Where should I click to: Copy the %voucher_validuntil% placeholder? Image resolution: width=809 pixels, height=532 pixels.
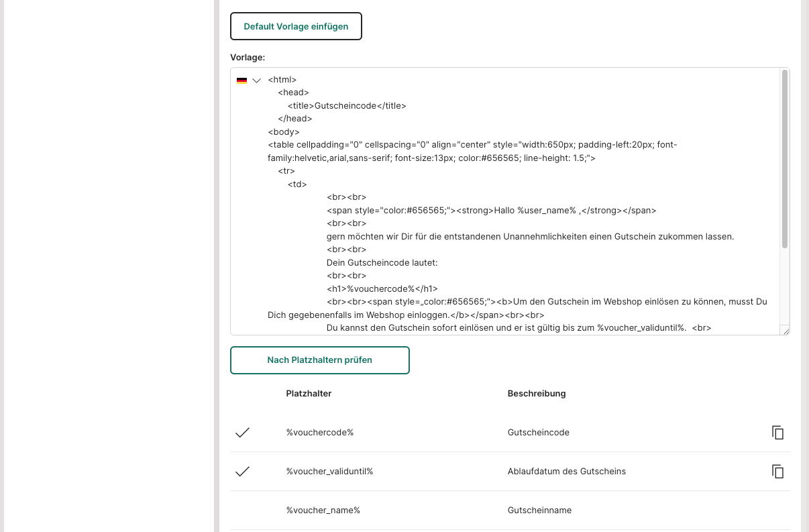coord(777,472)
